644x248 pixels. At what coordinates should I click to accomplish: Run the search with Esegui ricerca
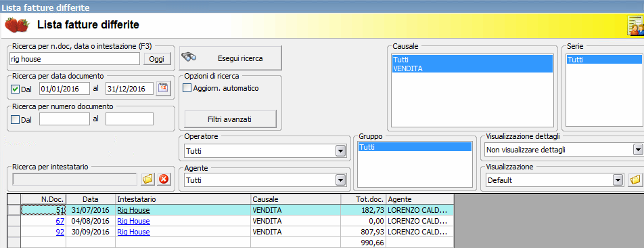[231, 58]
